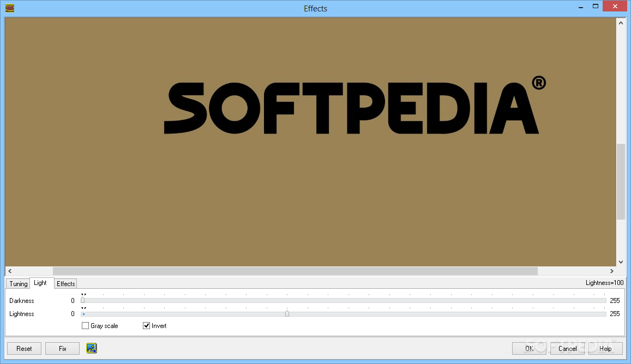
Task: Open the Effects tab
Action: click(65, 283)
